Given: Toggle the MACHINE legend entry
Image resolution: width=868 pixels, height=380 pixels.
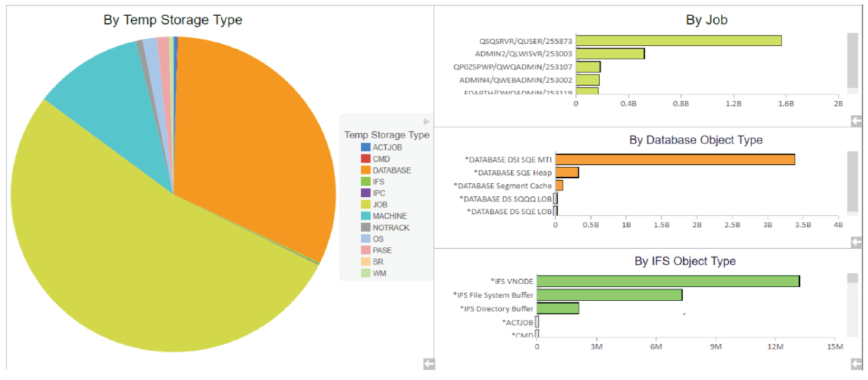Looking at the screenshot, I should coord(389,216).
